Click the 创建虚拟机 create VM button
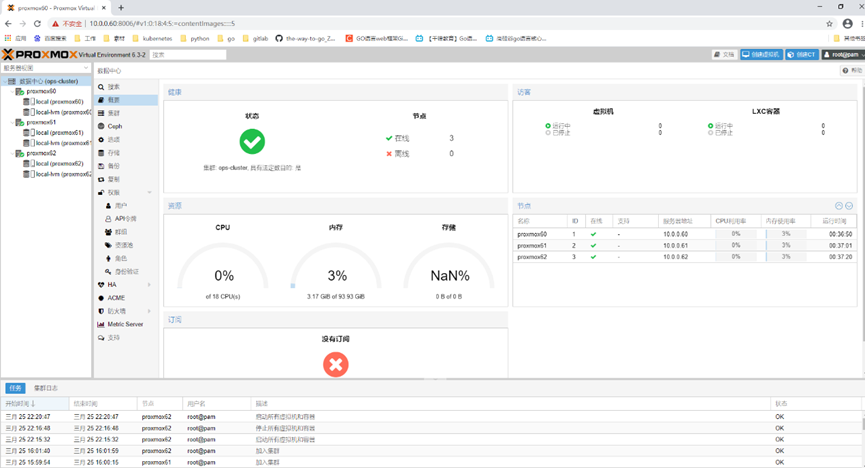 [x=761, y=55]
